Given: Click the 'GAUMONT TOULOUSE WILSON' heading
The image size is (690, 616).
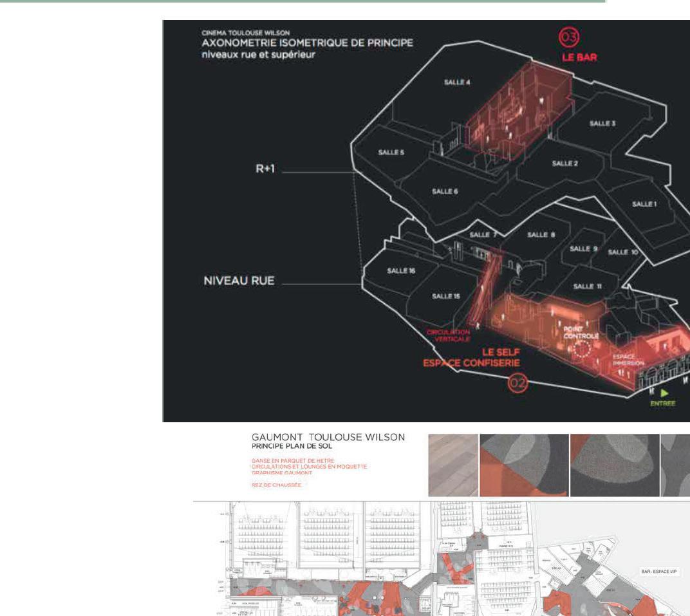Looking at the screenshot, I should (x=328, y=437).
